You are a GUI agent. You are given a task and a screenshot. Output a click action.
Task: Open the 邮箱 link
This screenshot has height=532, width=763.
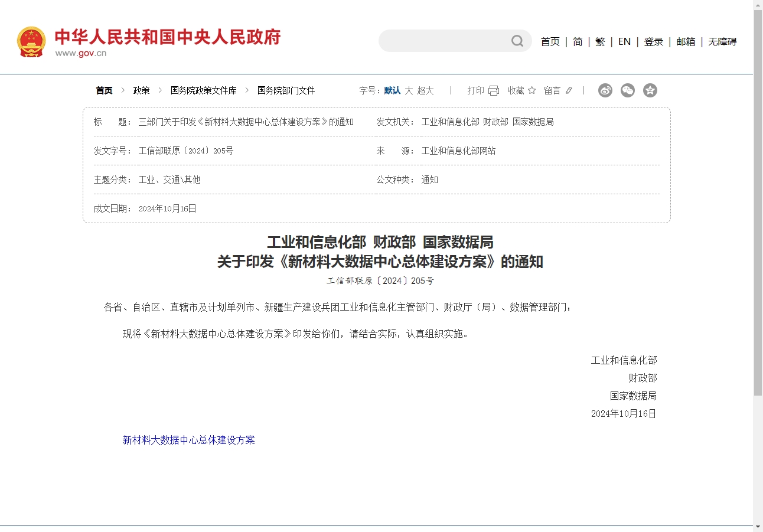685,41
